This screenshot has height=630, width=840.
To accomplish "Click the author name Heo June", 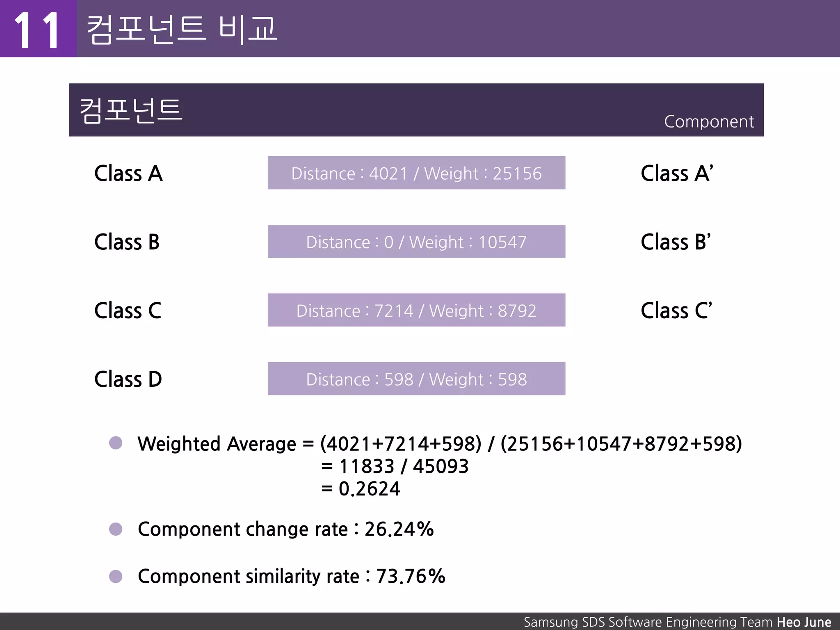I will (x=804, y=622).
